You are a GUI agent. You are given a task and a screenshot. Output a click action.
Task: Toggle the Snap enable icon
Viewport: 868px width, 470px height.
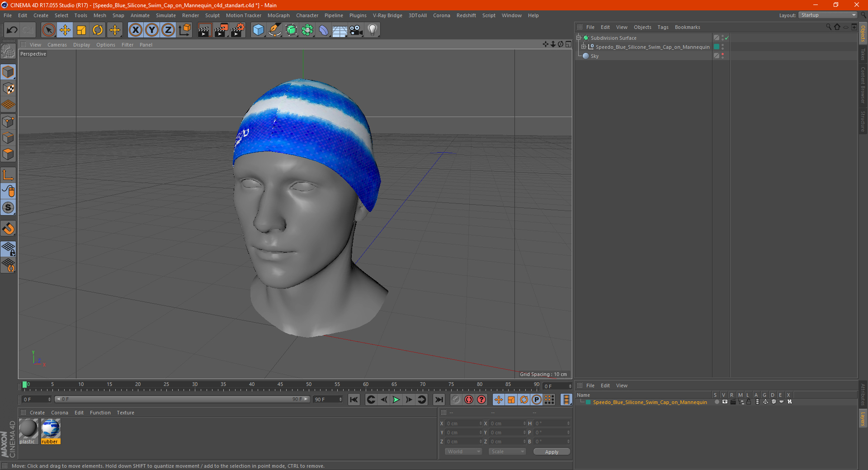[x=8, y=208]
